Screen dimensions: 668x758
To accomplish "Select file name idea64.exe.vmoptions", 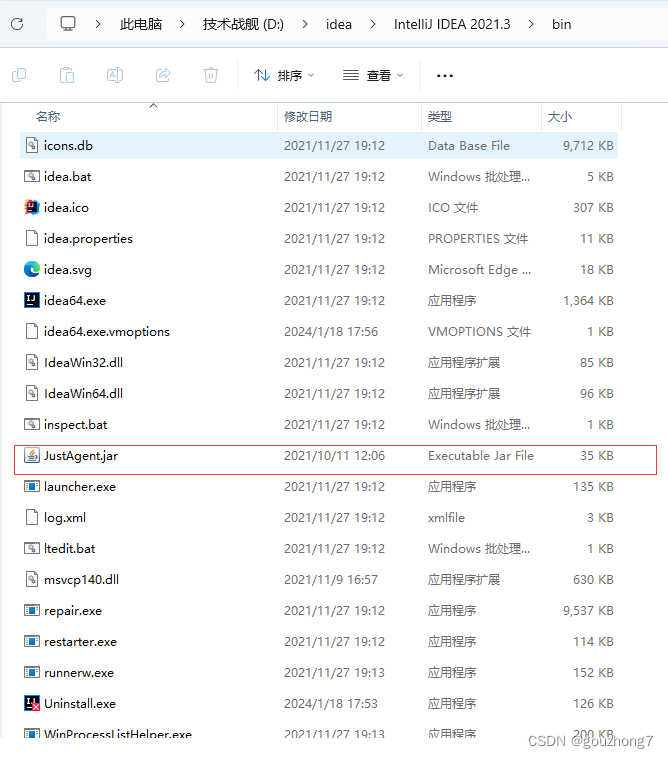I will [x=107, y=332].
